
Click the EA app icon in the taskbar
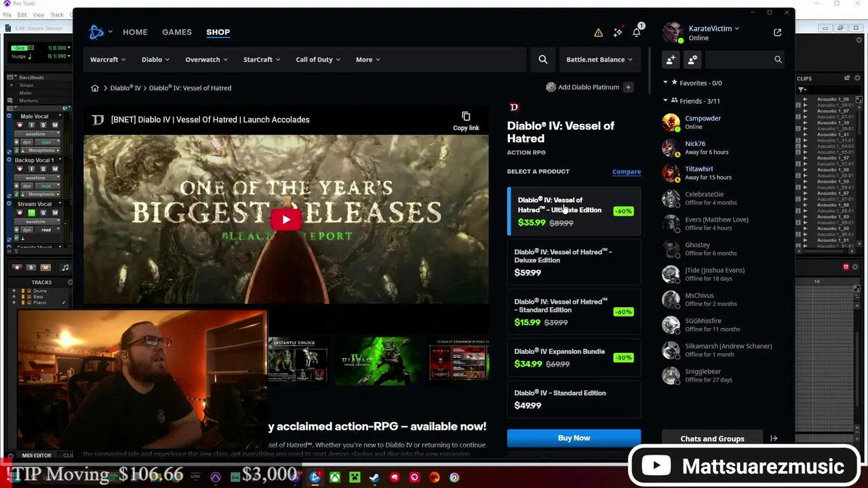(x=434, y=477)
